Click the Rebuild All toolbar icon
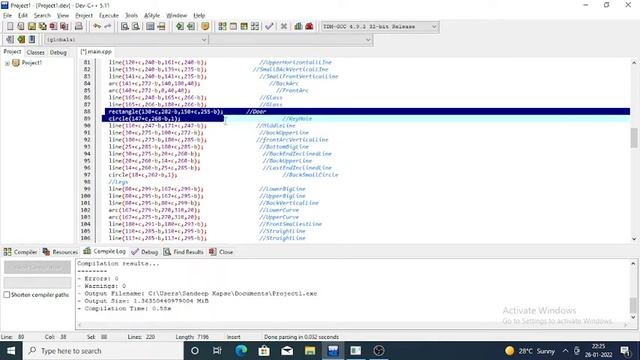Screen dimensions: 640x360 click(255, 27)
